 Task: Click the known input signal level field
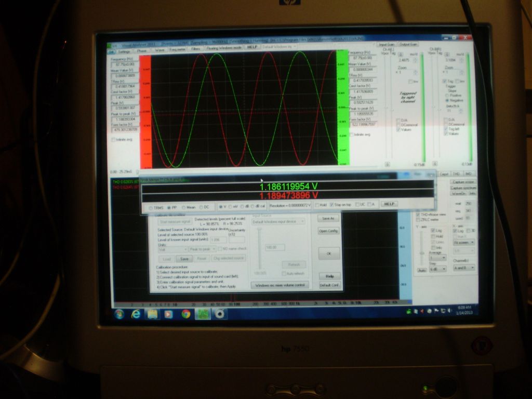pyautogui.click(x=219, y=240)
